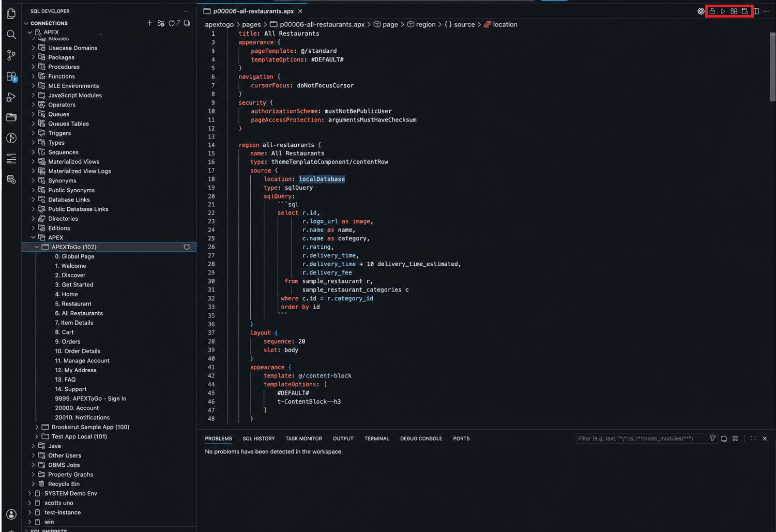The height and width of the screenshot is (532, 776).
Task: Open page '11. Manage Account'
Action: click(x=82, y=361)
